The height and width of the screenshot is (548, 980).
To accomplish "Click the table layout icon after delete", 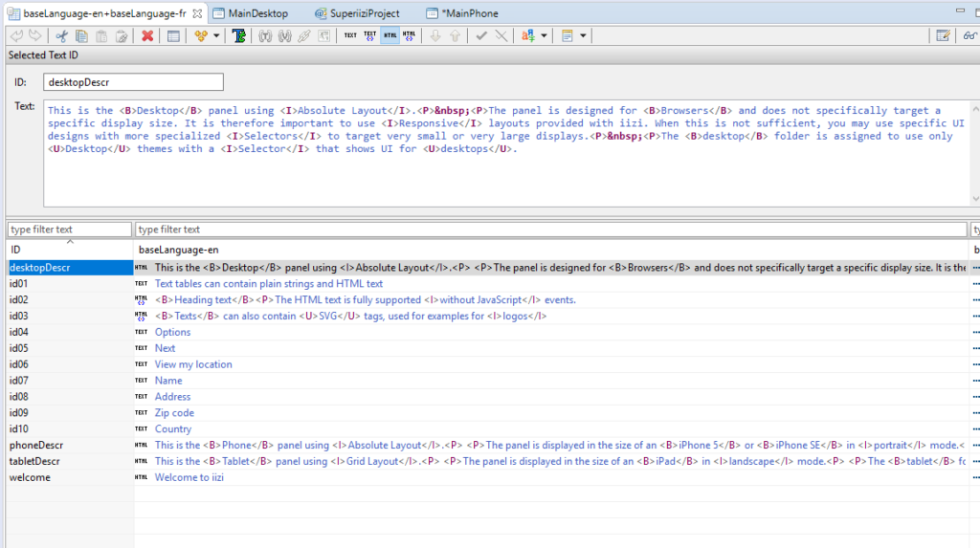I will 173,36.
